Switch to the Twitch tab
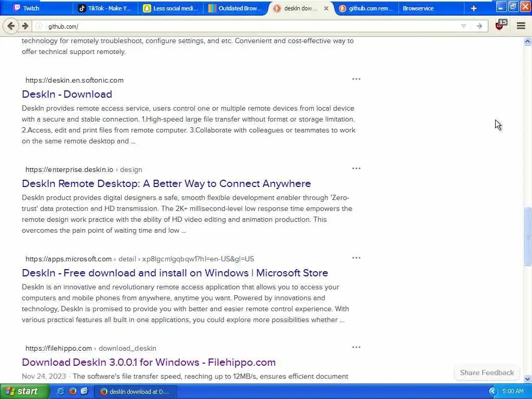This screenshot has width=532, height=399. coord(37,8)
